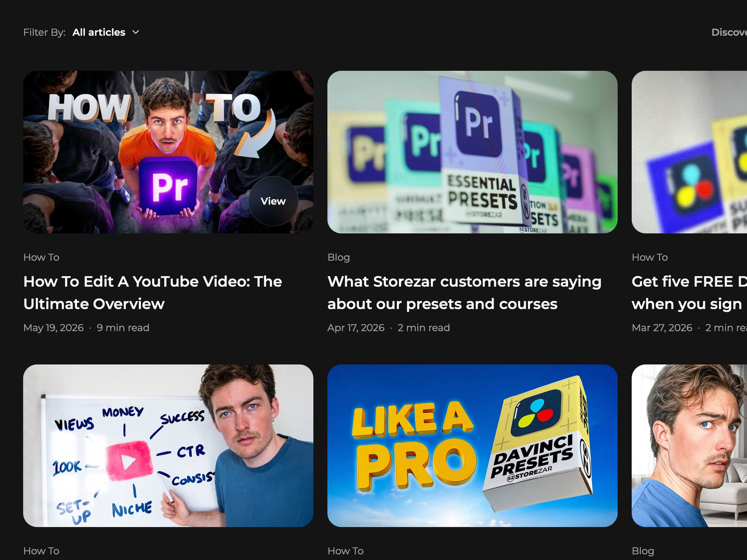Open the How To Premiere Pro thumbnail
The height and width of the screenshot is (560, 747).
pyautogui.click(x=168, y=152)
